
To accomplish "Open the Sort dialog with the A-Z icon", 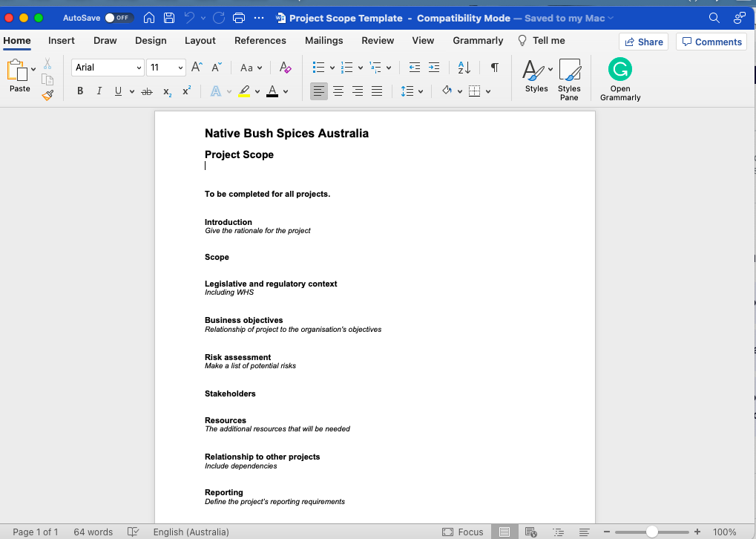I will (x=464, y=67).
